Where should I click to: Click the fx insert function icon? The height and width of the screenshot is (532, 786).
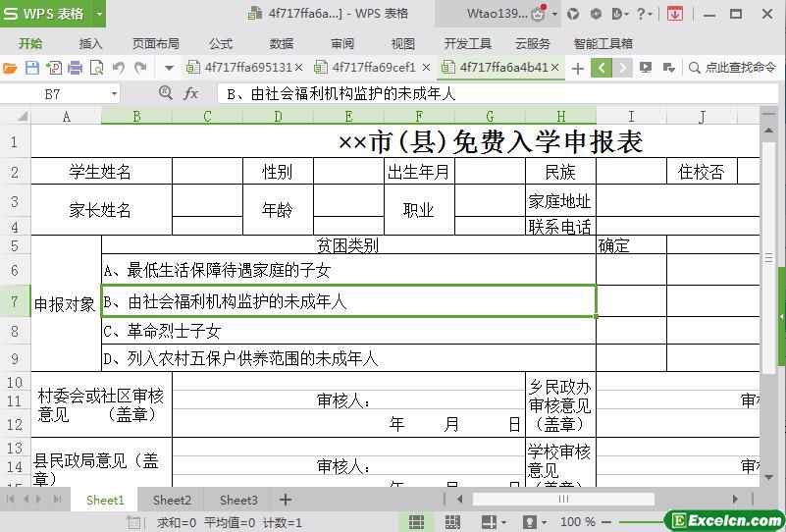tap(190, 93)
